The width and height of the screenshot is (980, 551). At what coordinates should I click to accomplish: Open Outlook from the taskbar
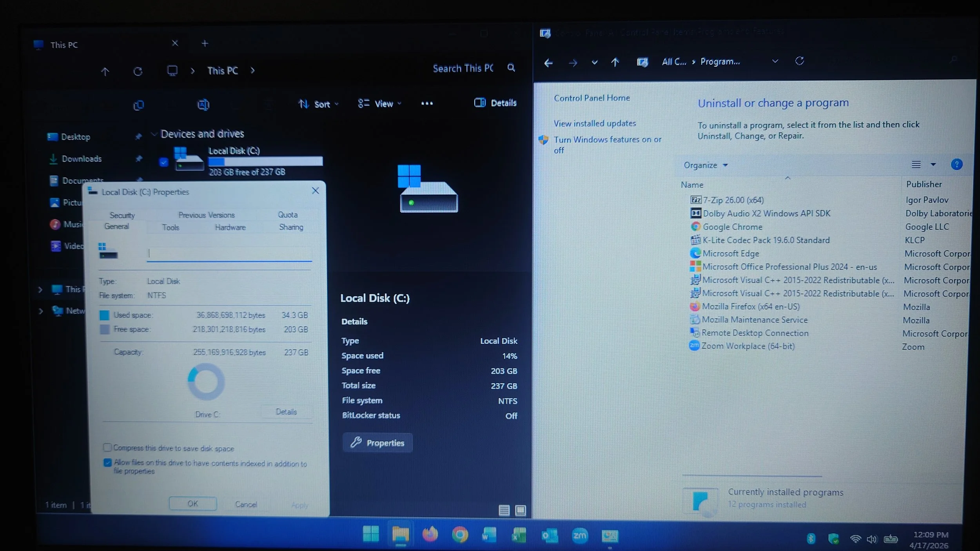[550, 535]
